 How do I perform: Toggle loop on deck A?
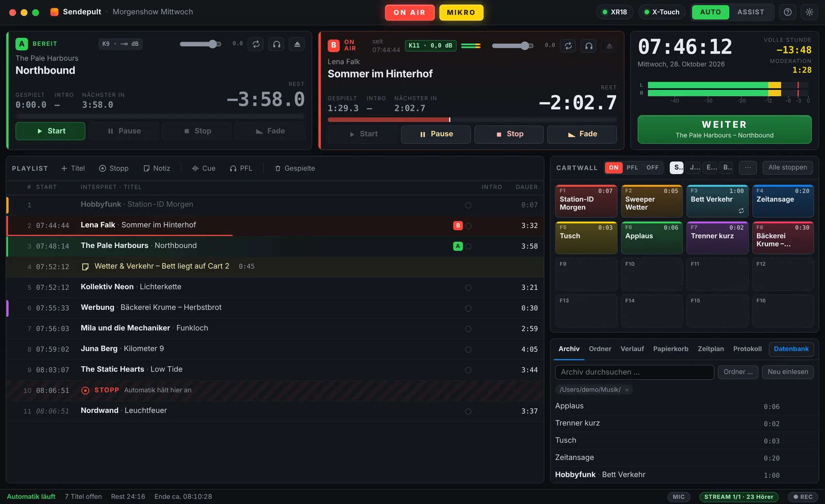tap(256, 44)
